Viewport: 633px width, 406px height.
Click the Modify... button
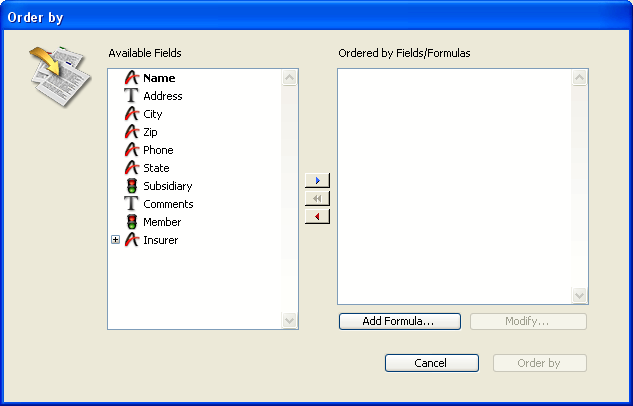(528, 321)
